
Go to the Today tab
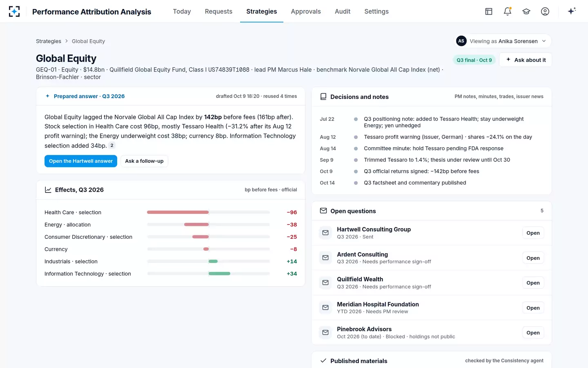point(182,11)
